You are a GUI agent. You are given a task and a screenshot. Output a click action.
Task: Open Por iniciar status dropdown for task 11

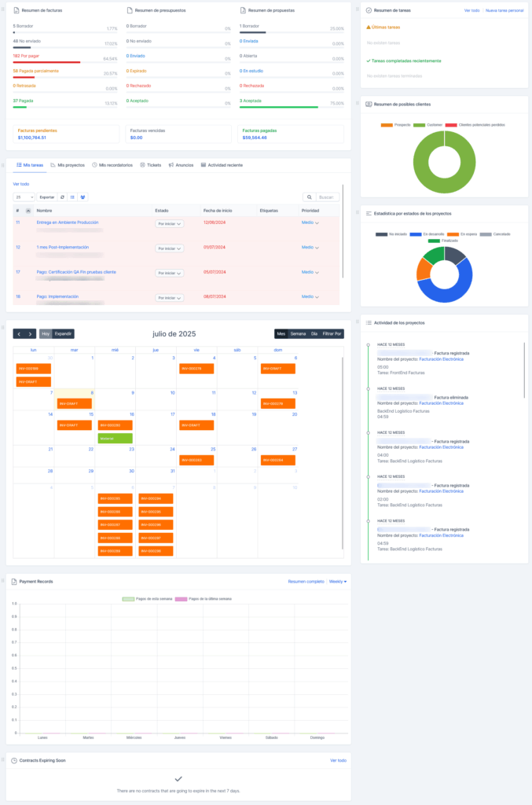pos(169,224)
